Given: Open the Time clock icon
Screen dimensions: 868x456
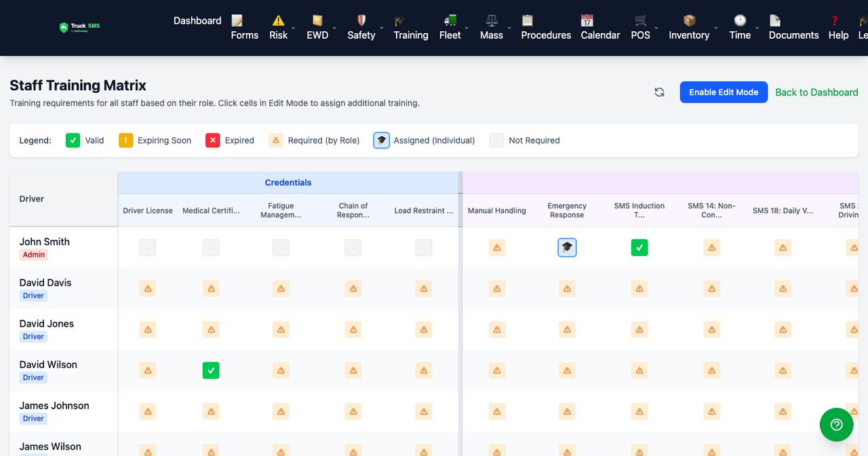Looking at the screenshot, I should (740, 20).
